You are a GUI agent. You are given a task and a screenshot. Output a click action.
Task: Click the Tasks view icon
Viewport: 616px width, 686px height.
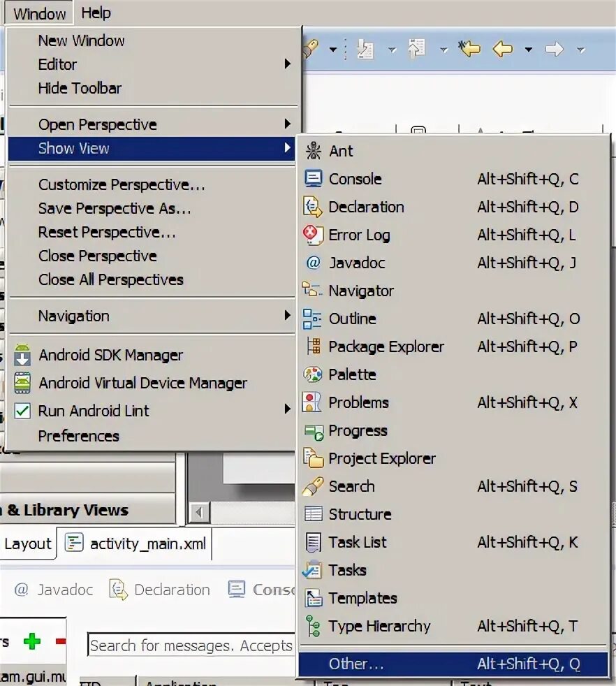[312, 570]
